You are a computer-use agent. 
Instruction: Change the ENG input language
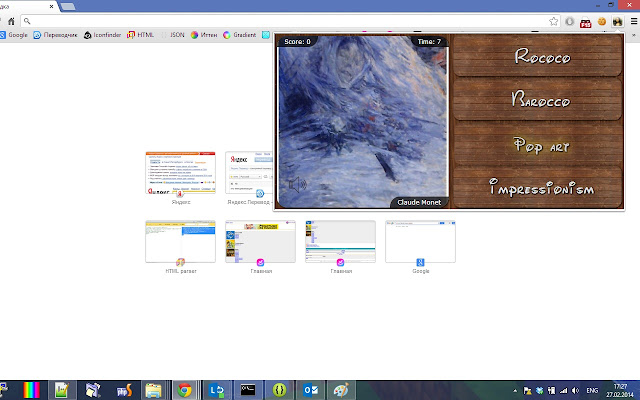coord(592,391)
